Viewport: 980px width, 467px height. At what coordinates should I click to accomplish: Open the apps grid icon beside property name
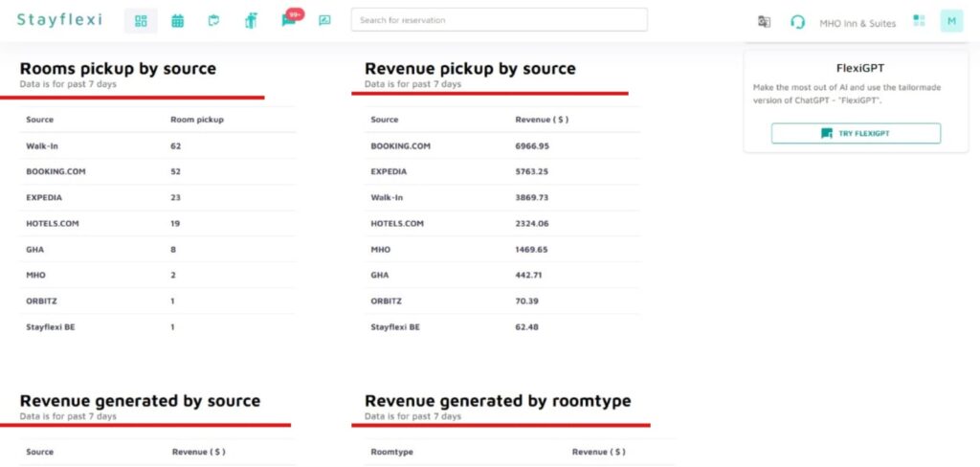click(919, 21)
